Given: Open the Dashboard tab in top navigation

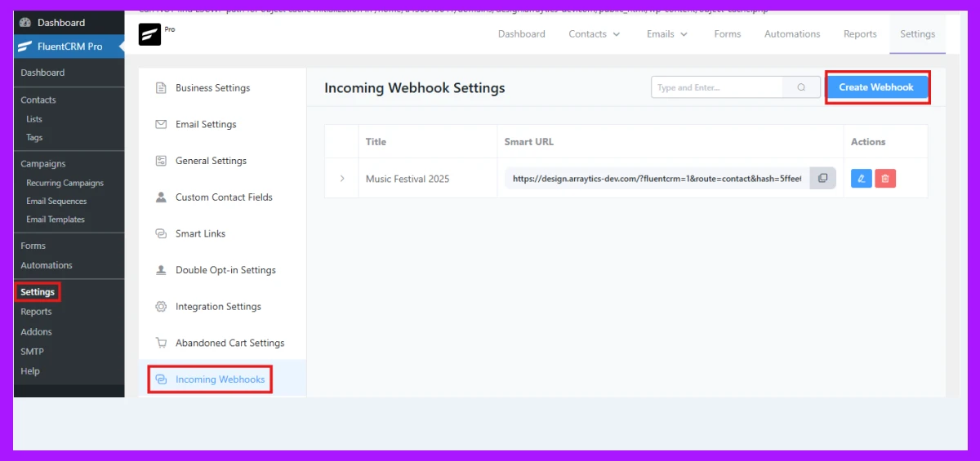Looking at the screenshot, I should (x=522, y=34).
